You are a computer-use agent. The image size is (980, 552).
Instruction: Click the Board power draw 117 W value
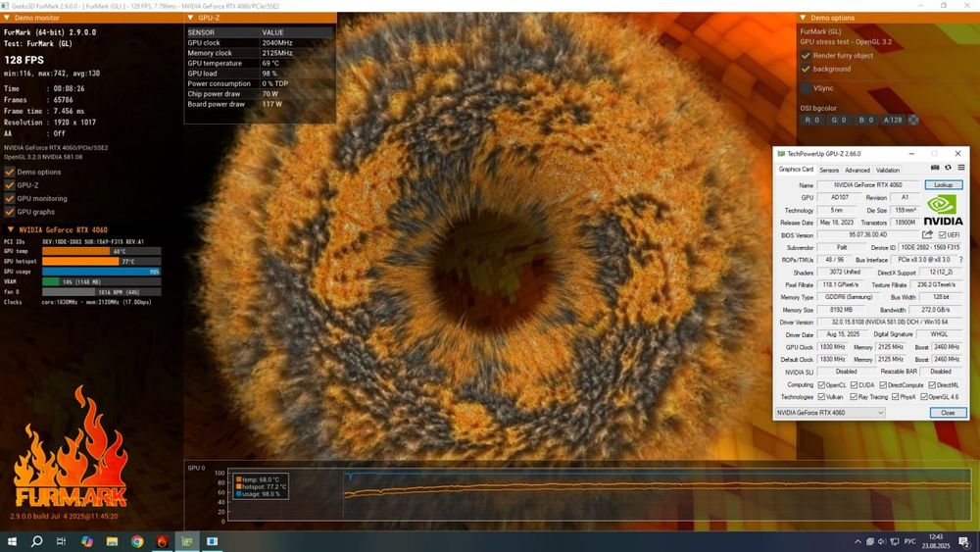pyautogui.click(x=271, y=104)
